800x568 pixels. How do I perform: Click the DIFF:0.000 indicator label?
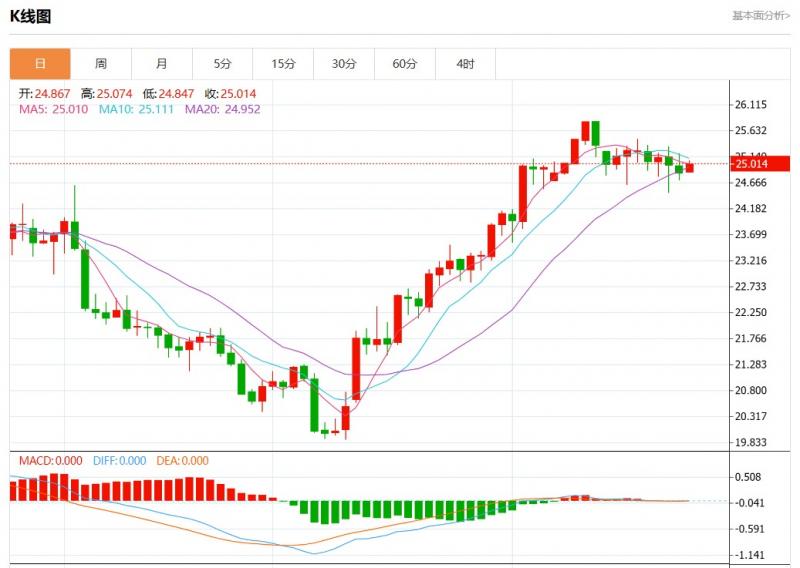[x=119, y=461]
